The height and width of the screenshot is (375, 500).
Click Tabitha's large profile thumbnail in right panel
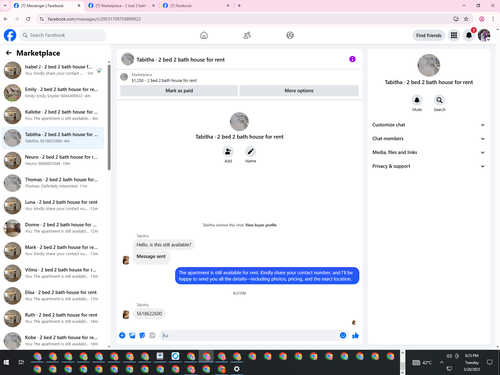429,65
